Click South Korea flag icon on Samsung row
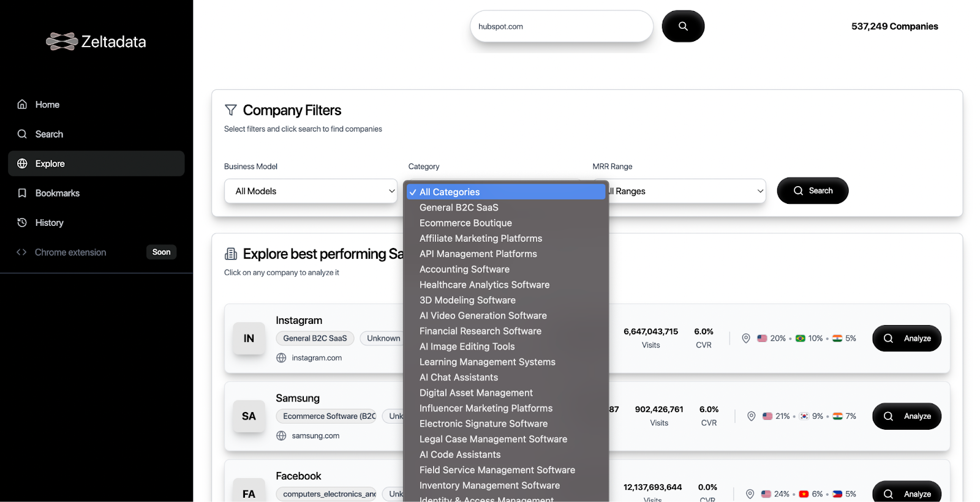The height and width of the screenshot is (502, 980). point(804,416)
